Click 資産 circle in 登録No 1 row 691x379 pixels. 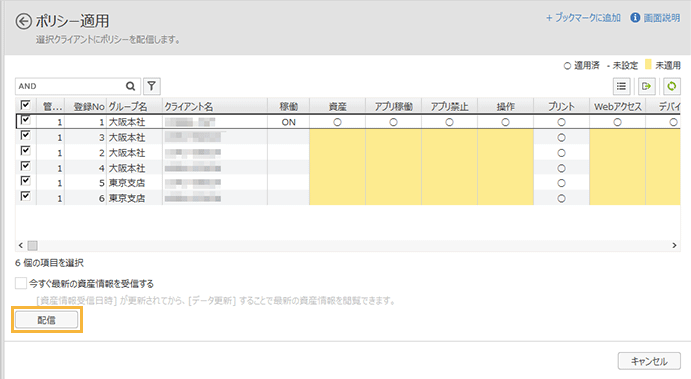pyautogui.click(x=338, y=122)
